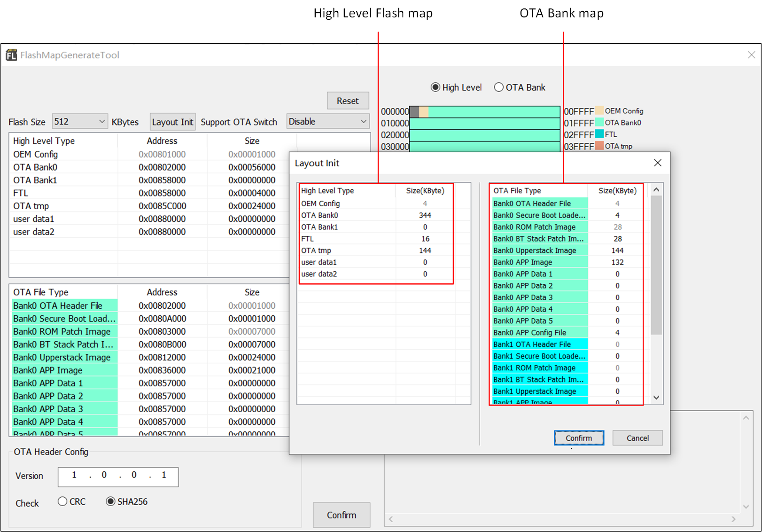762x532 pixels.
Task: Click the scroll up arrow in OTA list
Action: click(x=656, y=190)
